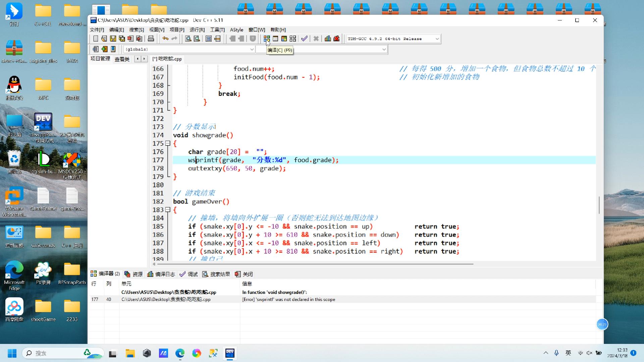This screenshot has width=644, height=362.
Task: Click the 单元 column header
Action: (126, 284)
